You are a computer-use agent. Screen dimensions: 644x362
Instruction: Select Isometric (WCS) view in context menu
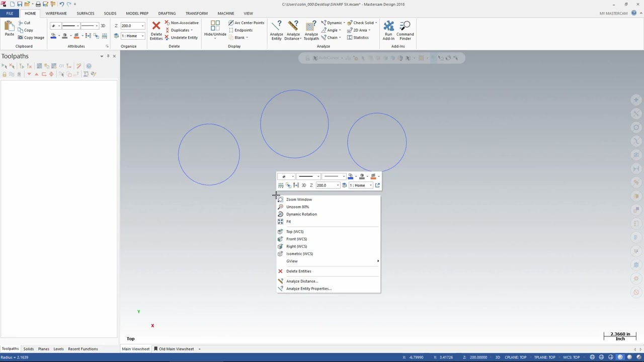[x=329, y=254]
